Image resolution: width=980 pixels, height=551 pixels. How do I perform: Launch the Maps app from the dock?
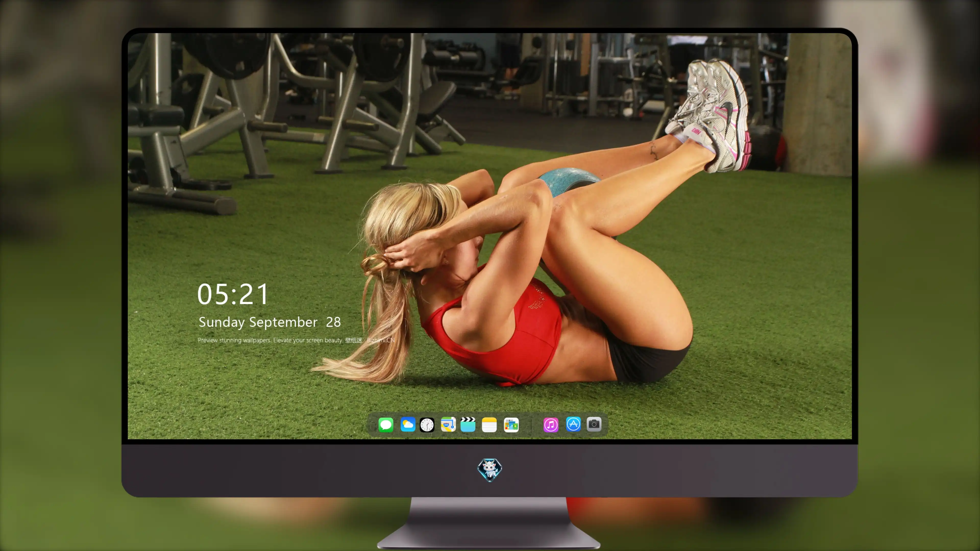tap(448, 424)
